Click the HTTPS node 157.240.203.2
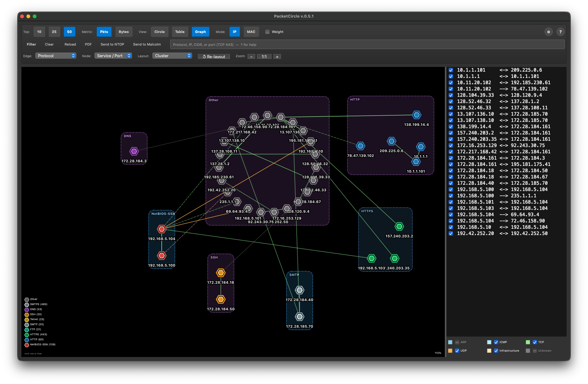This screenshot has width=588, height=384. pos(399,226)
